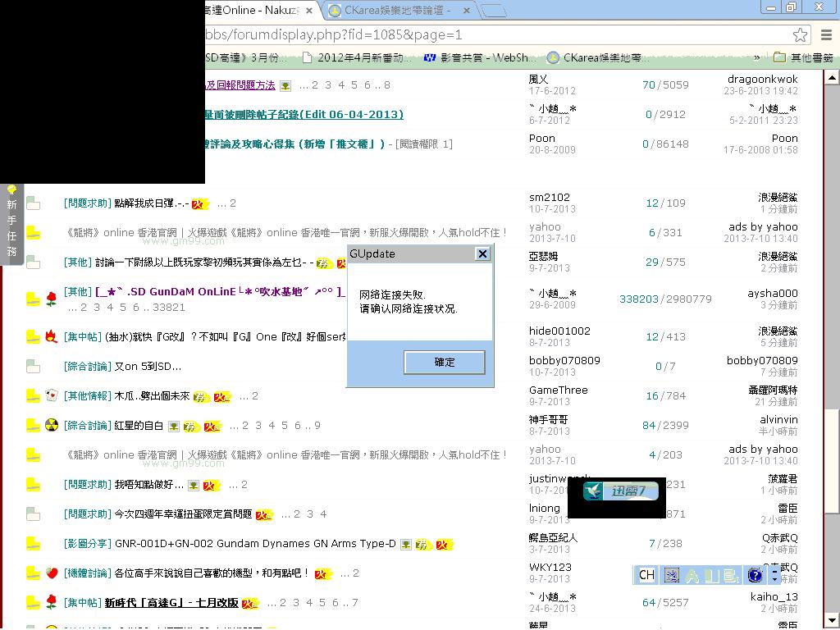Click the 迅雷7 floating widget
The image size is (840, 630).
pyautogui.click(x=617, y=491)
